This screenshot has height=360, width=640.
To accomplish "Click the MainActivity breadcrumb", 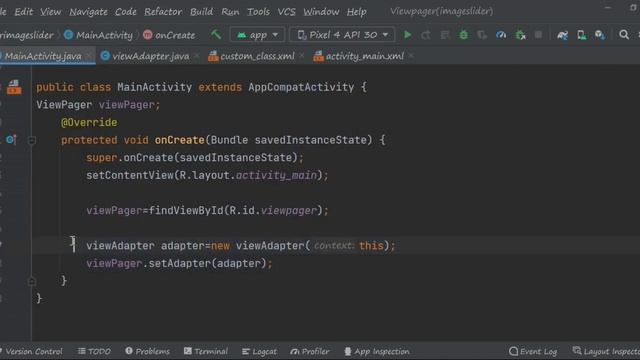I will 98,35.
